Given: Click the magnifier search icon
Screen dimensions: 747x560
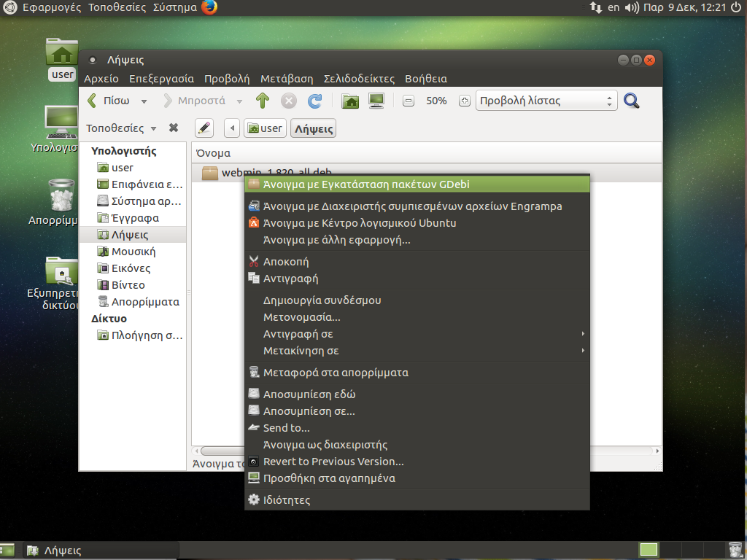Looking at the screenshot, I should [x=632, y=101].
